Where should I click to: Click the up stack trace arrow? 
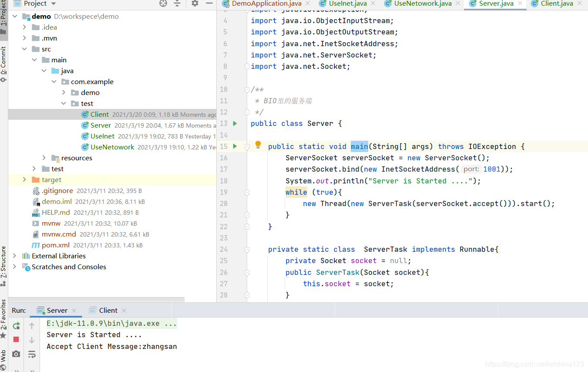pyautogui.click(x=32, y=326)
